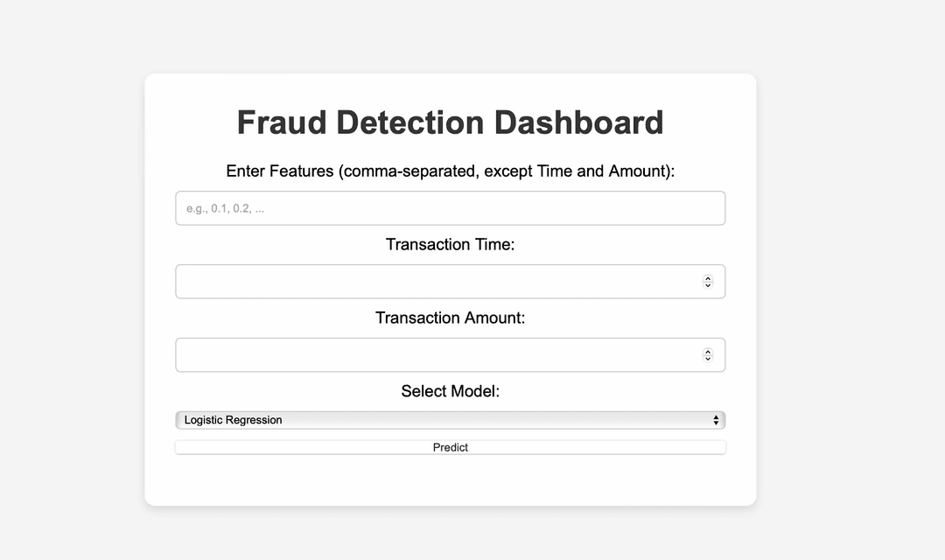Click the Transaction Time decrement arrow
Screen dimensions: 945x560
[x=708, y=285]
